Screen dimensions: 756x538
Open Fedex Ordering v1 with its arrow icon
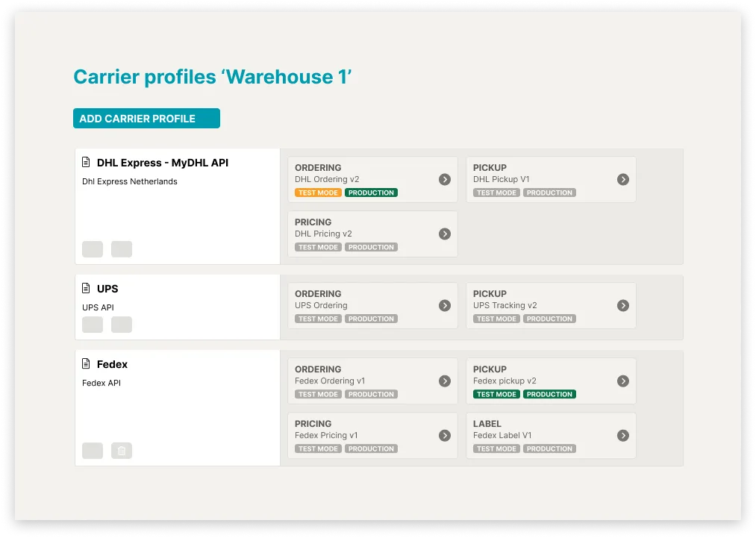point(445,381)
